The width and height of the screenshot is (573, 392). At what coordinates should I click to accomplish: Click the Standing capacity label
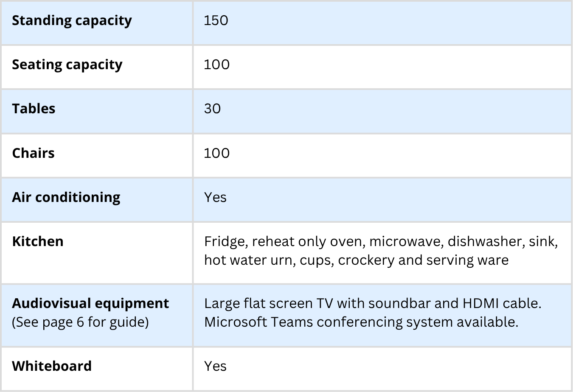(x=72, y=21)
